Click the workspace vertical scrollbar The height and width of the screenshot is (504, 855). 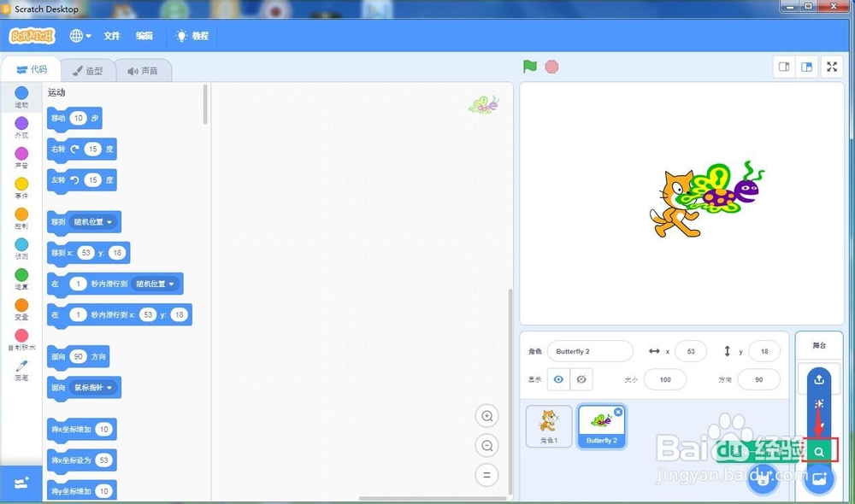tap(510, 391)
